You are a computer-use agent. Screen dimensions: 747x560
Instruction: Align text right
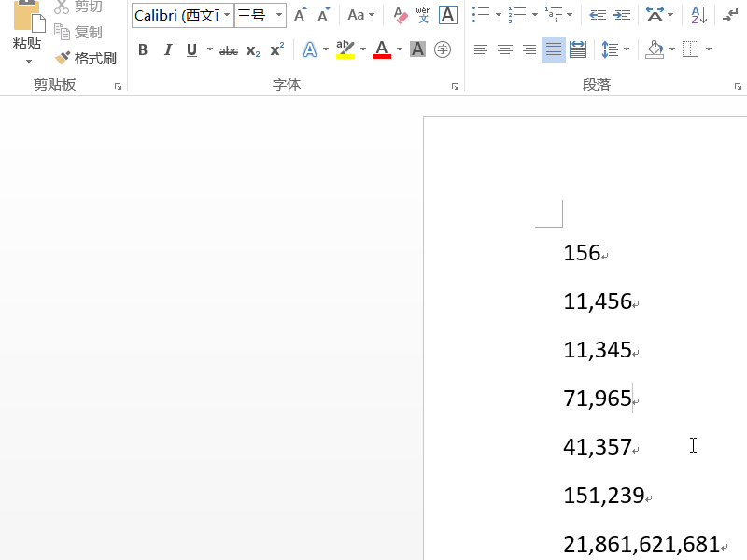[x=529, y=49]
